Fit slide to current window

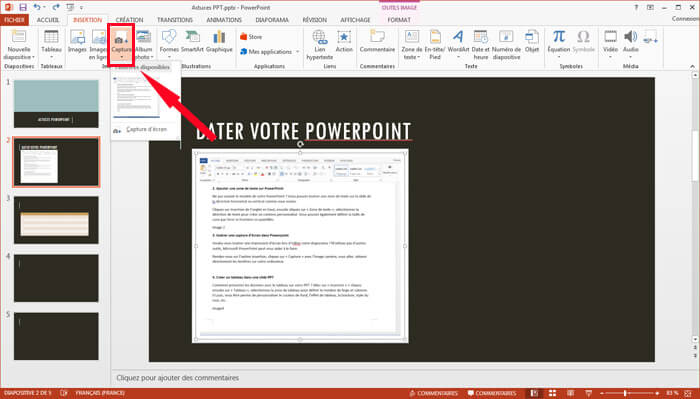click(x=688, y=393)
